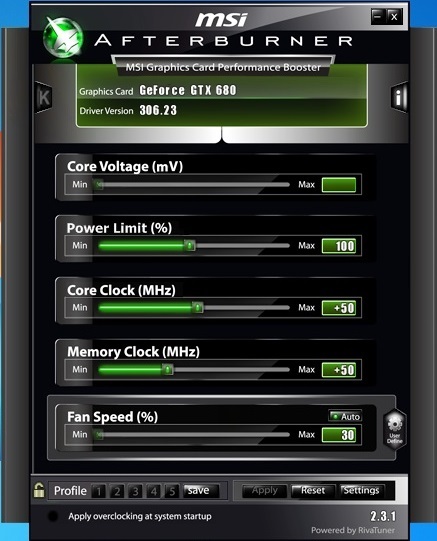The width and height of the screenshot is (437, 541).
Task: Open the User Define fan gear icon
Action: point(395,429)
